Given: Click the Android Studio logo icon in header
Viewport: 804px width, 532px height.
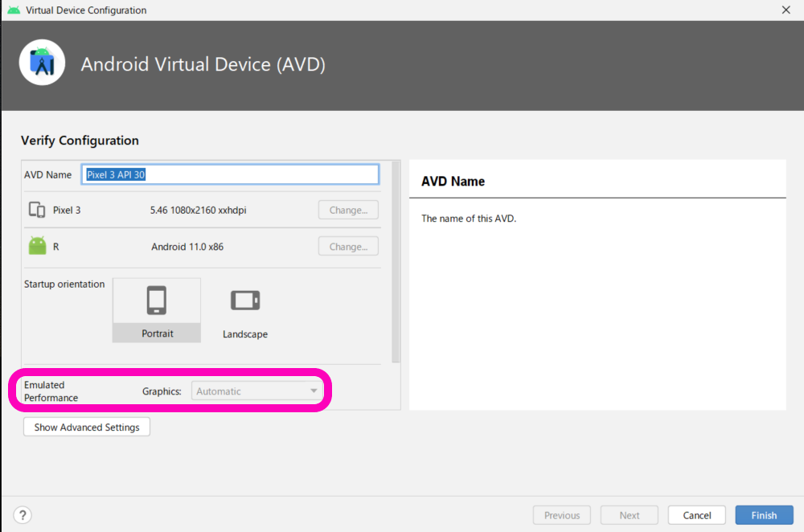Looking at the screenshot, I should (42, 63).
